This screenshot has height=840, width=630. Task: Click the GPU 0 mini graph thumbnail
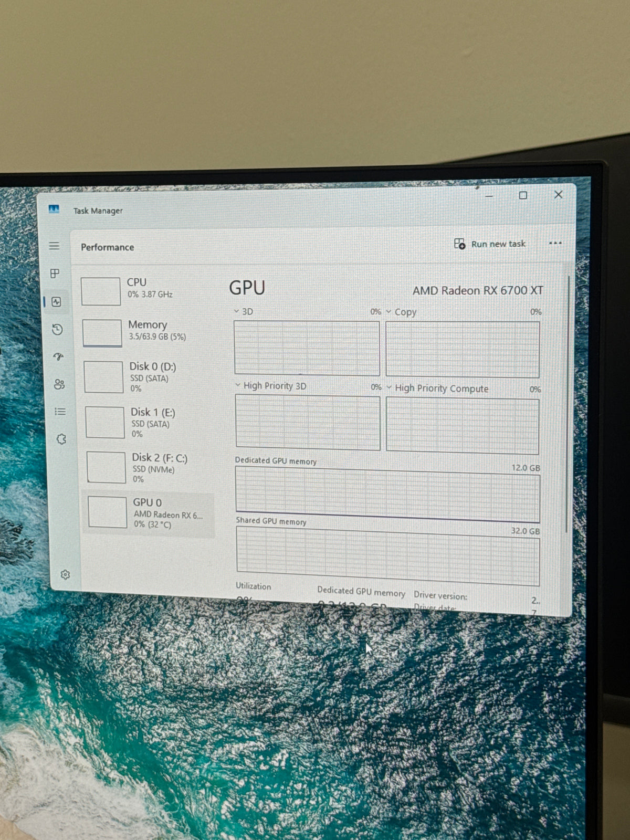108,512
